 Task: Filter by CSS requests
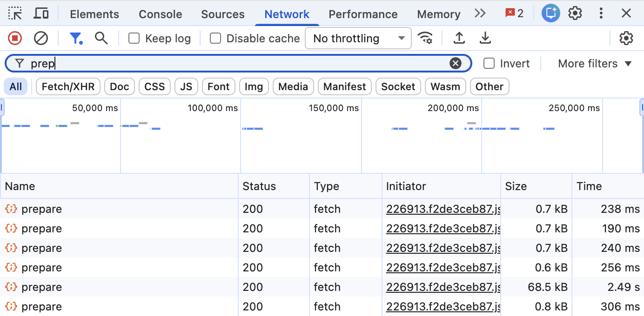154,86
